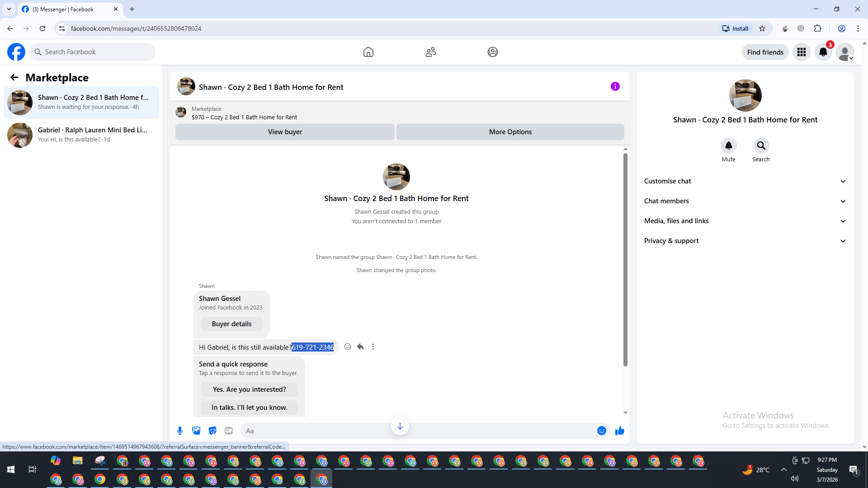
Task: Open conversation information purple icon
Action: coord(615,86)
